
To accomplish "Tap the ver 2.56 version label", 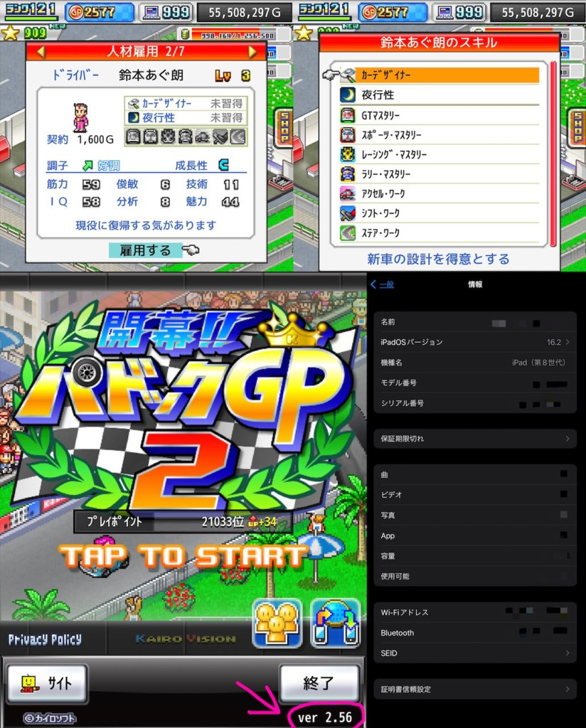I will [x=325, y=717].
